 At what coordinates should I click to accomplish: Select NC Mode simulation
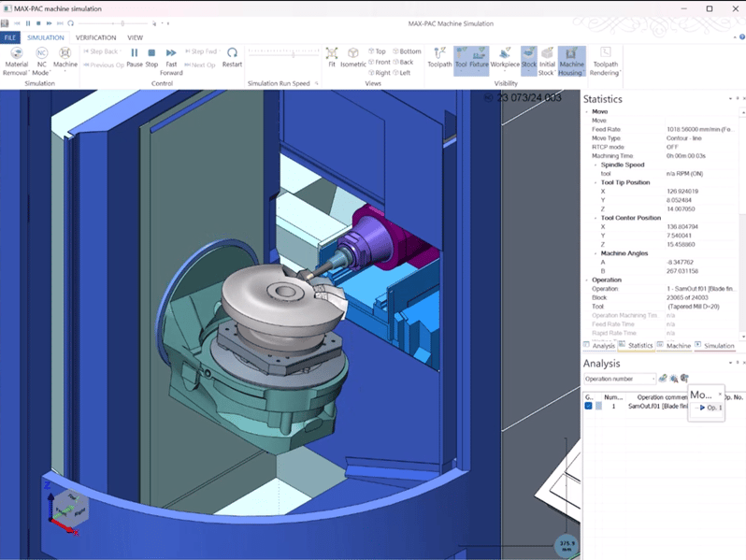(41, 62)
